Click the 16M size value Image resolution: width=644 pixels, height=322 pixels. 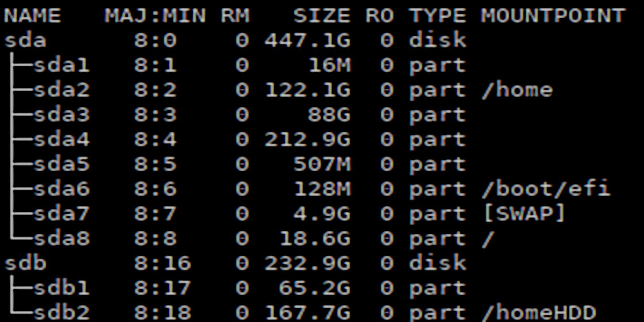pyautogui.click(x=329, y=65)
